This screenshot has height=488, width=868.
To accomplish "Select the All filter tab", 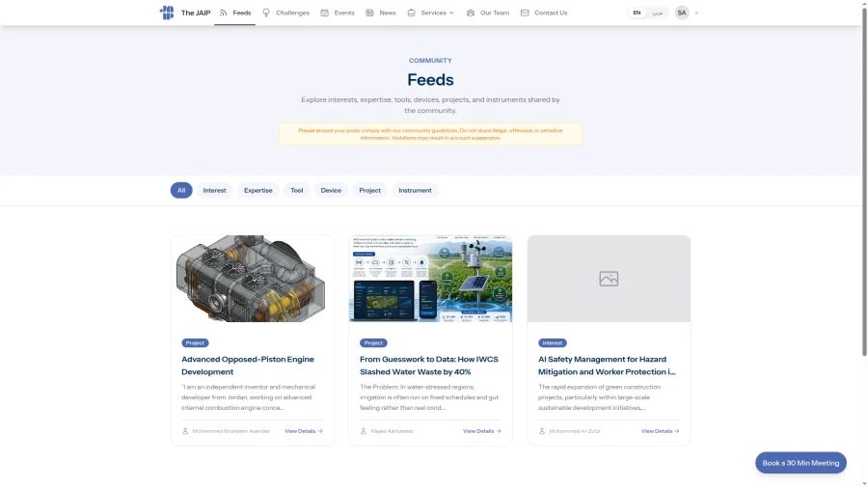I will click(x=181, y=190).
